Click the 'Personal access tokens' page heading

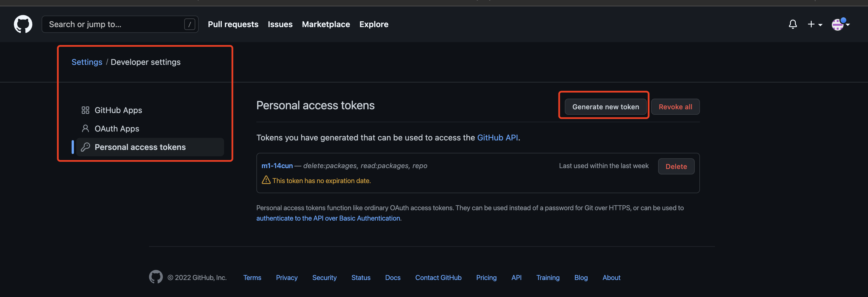315,105
